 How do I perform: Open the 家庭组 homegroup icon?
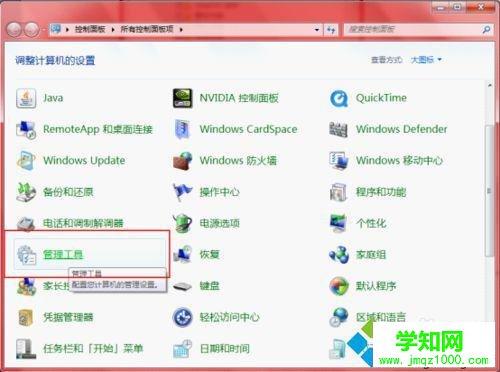click(x=339, y=255)
